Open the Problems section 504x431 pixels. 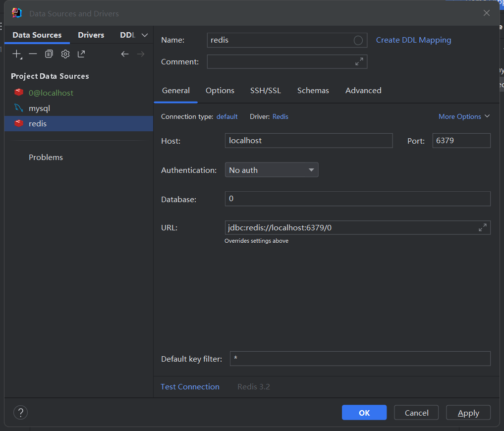(x=46, y=157)
